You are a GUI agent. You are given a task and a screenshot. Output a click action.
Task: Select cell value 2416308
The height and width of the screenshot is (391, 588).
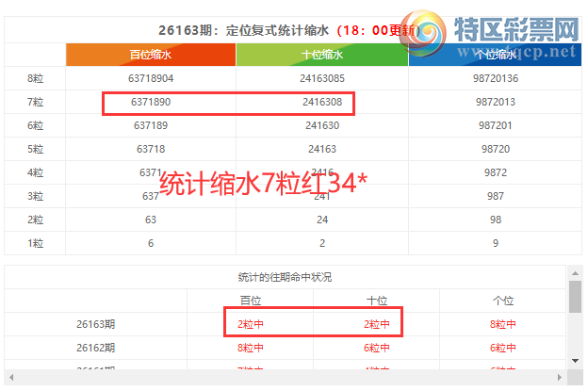(x=322, y=102)
